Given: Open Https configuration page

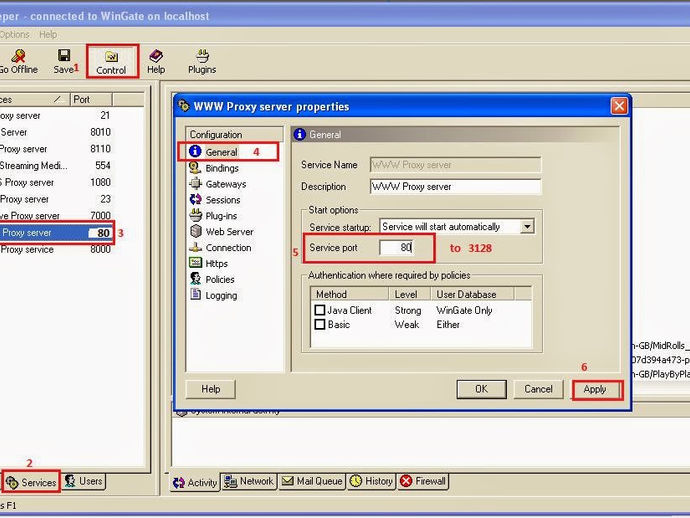Looking at the screenshot, I should [x=209, y=263].
